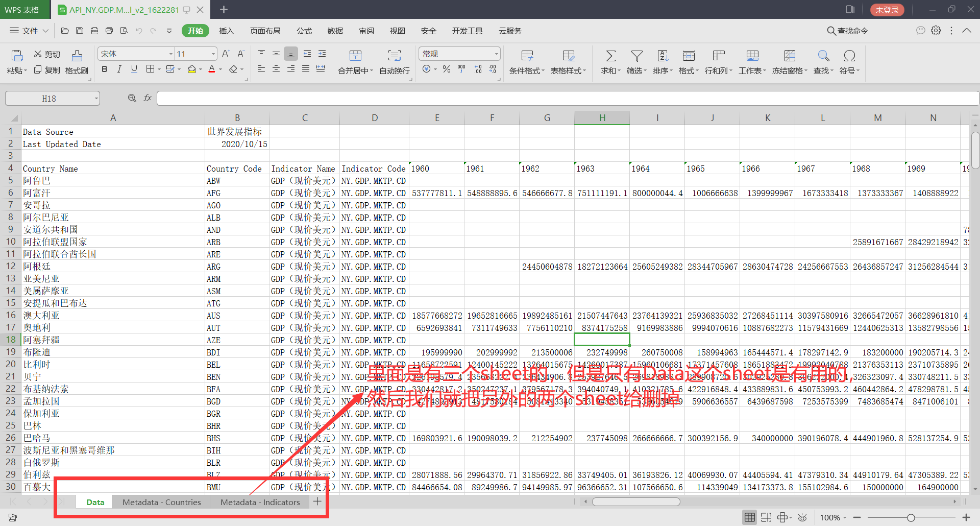Click the decrease indent icon

coord(307,53)
